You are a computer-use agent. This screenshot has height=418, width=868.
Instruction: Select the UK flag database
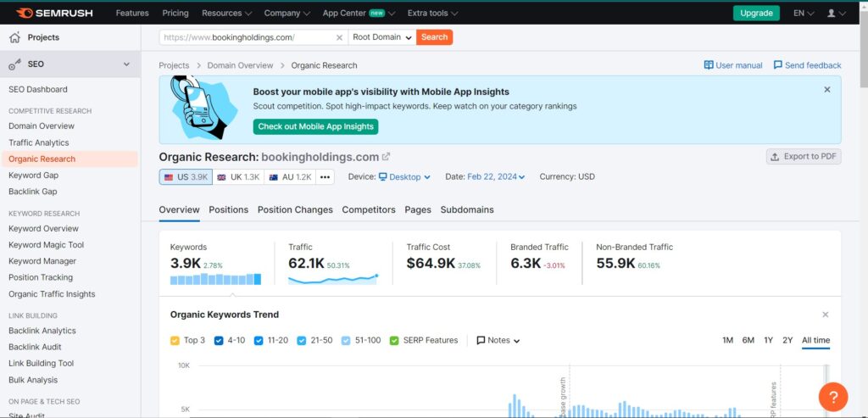click(238, 177)
